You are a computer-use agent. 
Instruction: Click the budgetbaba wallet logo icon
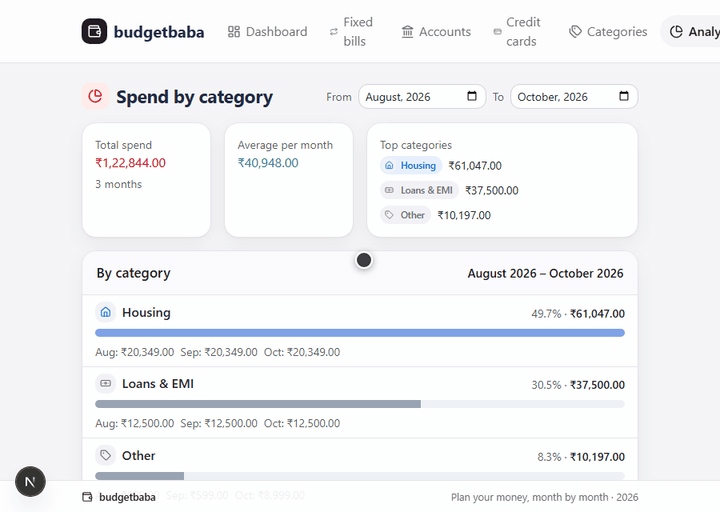[94, 31]
